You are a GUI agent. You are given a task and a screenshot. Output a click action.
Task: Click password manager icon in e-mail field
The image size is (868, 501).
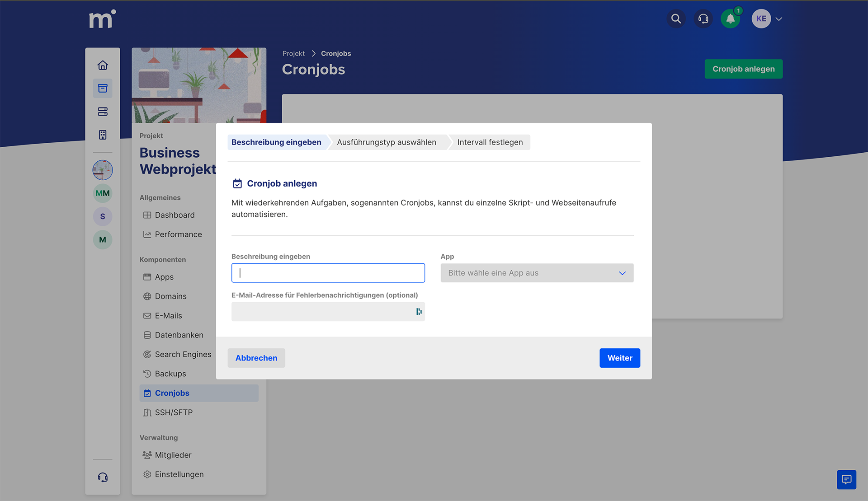(x=419, y=312)
